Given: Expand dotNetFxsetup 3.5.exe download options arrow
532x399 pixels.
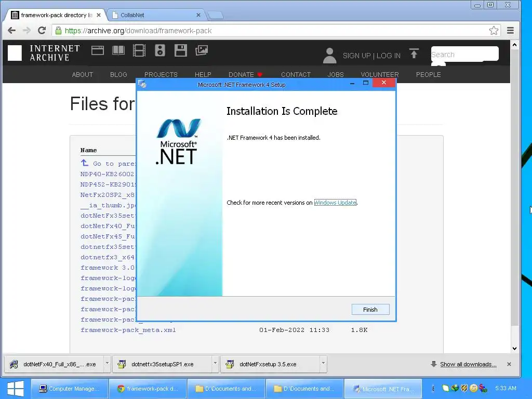Looking at the screenshot, I should point(323,363).
